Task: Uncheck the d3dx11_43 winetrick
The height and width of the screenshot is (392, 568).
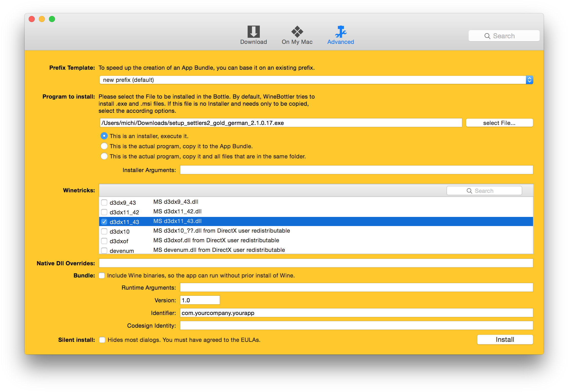Action: point(104,222)
